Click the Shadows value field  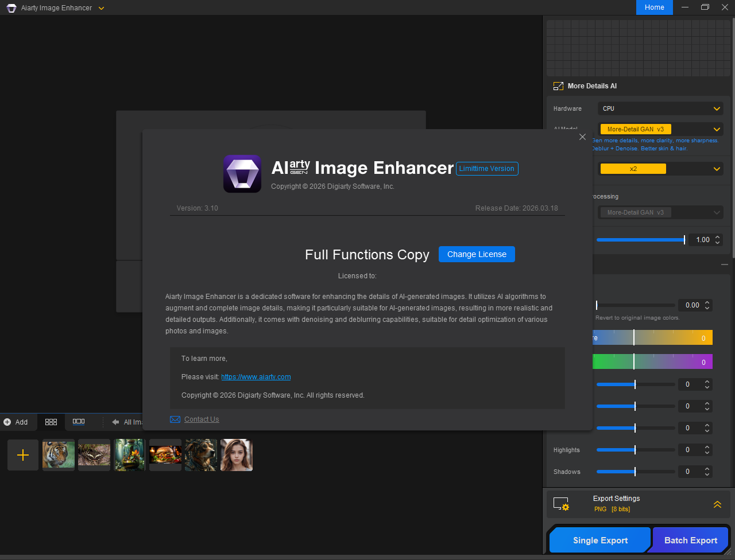coord(690,472)
